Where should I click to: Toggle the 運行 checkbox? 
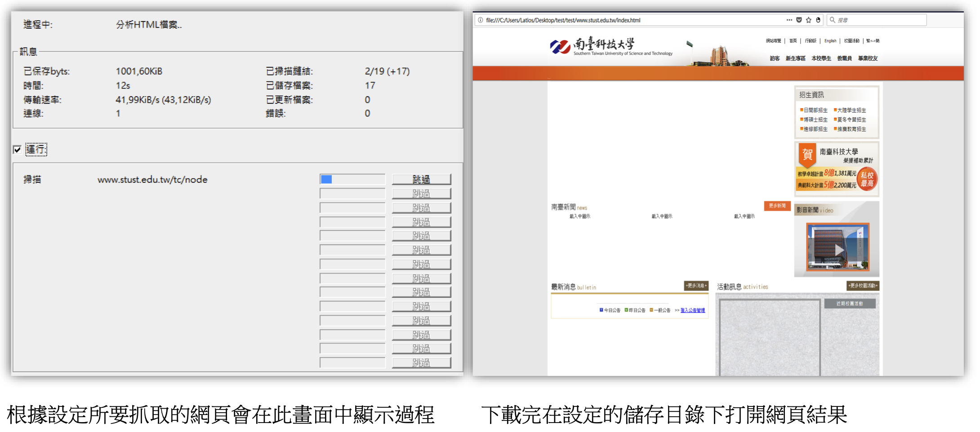coord(18,150)
